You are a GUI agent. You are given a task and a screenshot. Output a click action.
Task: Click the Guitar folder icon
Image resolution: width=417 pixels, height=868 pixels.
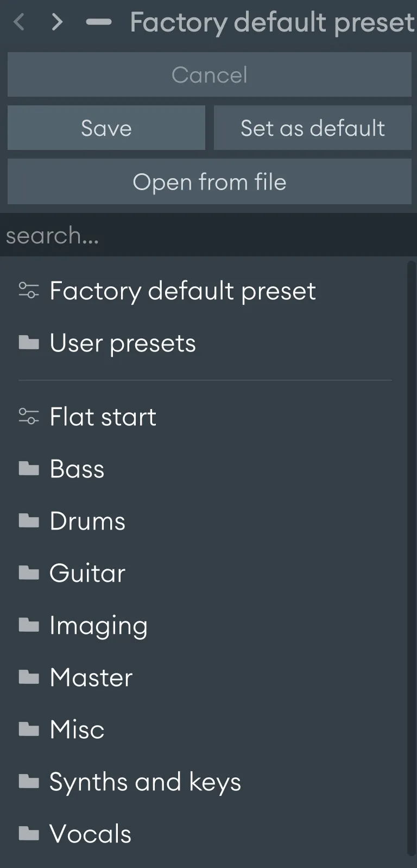29,573
